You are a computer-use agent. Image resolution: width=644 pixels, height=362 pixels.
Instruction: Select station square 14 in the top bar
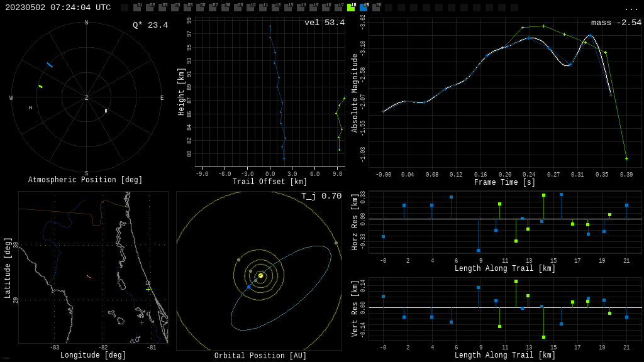[301, 8]
